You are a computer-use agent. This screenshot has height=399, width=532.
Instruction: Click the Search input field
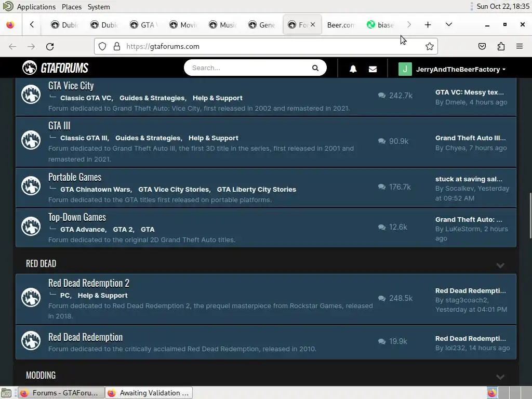pos(250,68)
